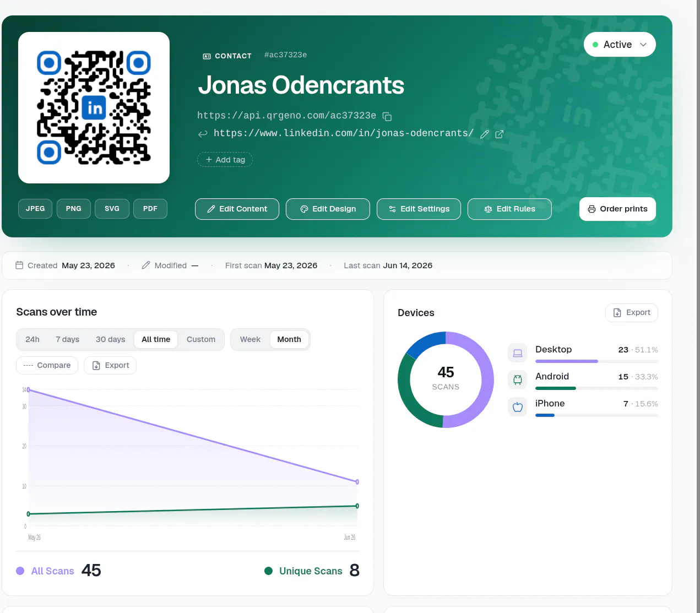This screenshot has height=613, width=700.
Task: Click the redirect arrow icon before LinkedIn URL
Action: pyautogui.click(x=203, y=133)
